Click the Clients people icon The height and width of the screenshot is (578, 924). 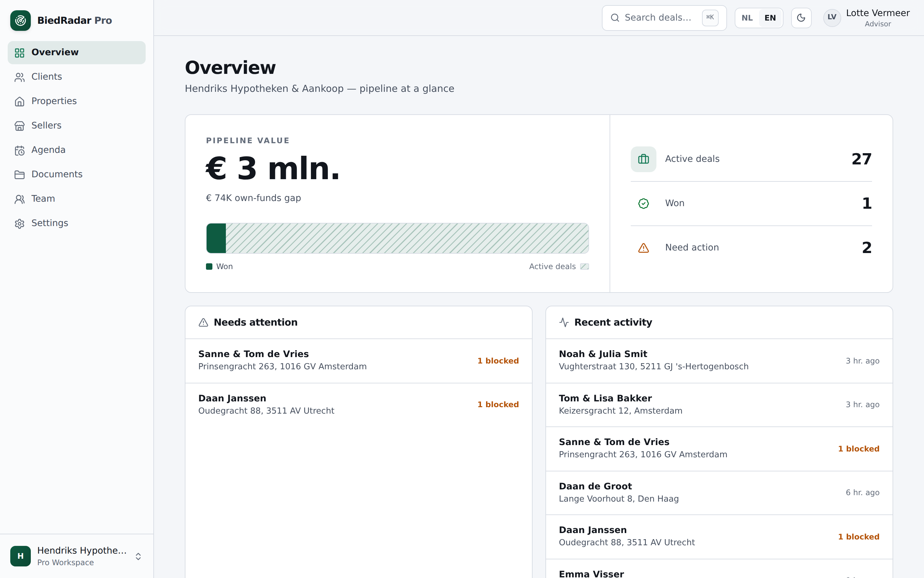[20, 77]
